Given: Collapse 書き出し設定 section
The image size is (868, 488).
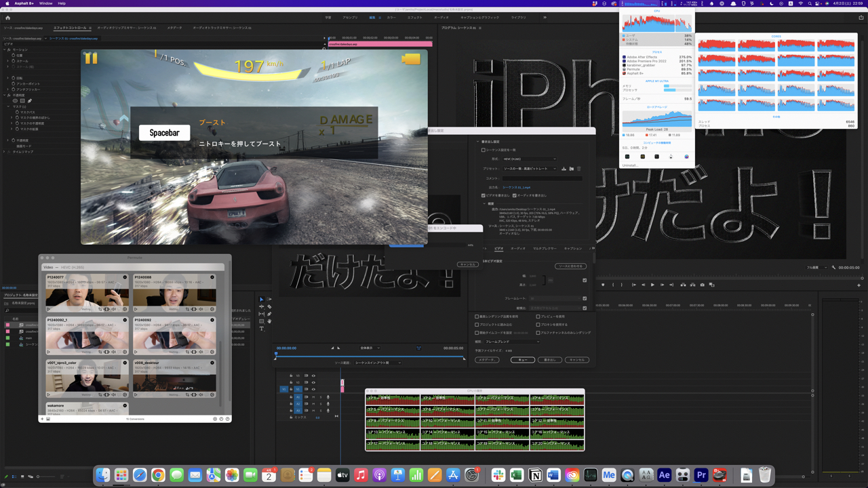Looking at the screenshot, I should [x=477, y=142].
